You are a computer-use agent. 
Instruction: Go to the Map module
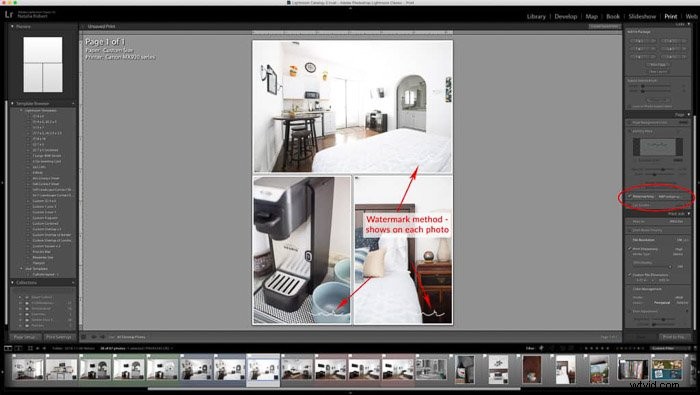click(592, 17)
